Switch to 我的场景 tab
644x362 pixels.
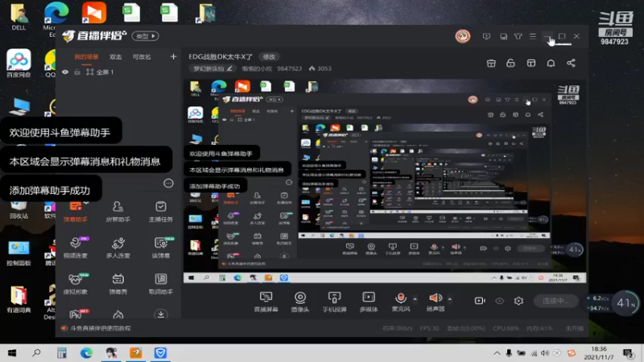click(86, 57)
